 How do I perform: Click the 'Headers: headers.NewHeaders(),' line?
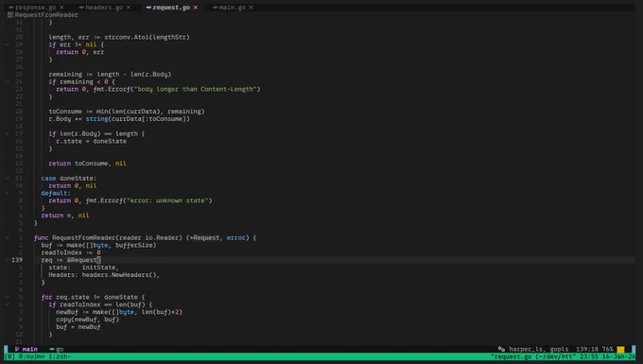point(104,274)
